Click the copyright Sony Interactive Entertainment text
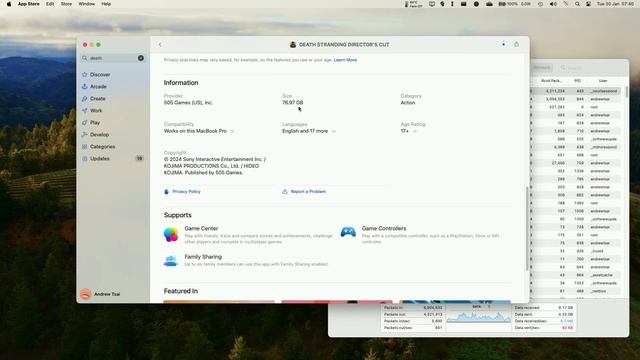 click(x=215, y=166)
